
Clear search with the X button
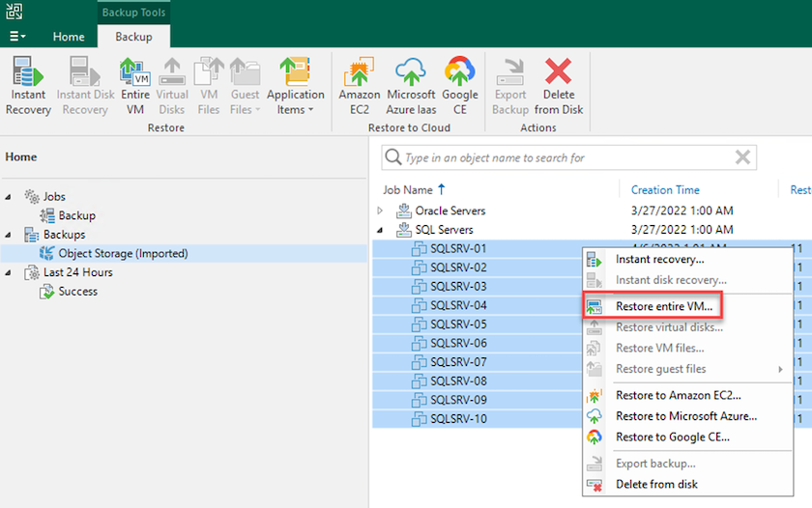(x=742, y=157)
